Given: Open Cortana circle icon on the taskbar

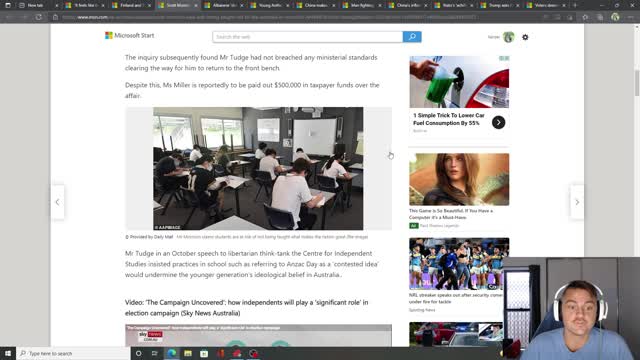Looking at the screenshot, I should coord(138,353).
